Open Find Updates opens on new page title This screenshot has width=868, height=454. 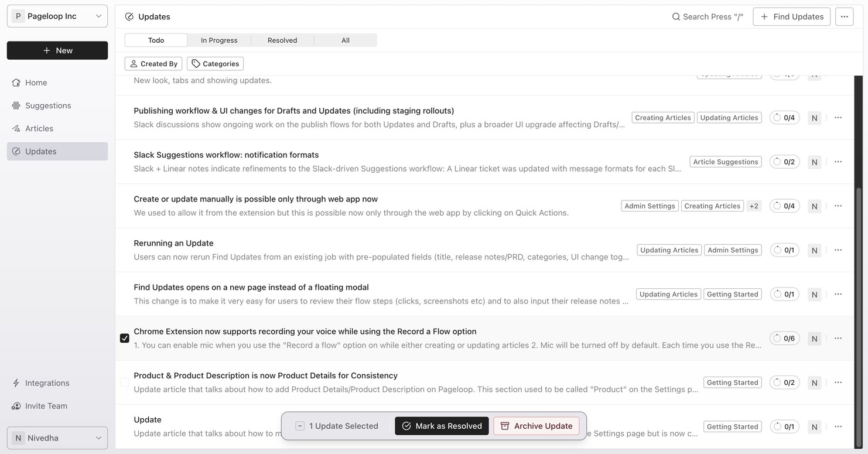point(251,287)
